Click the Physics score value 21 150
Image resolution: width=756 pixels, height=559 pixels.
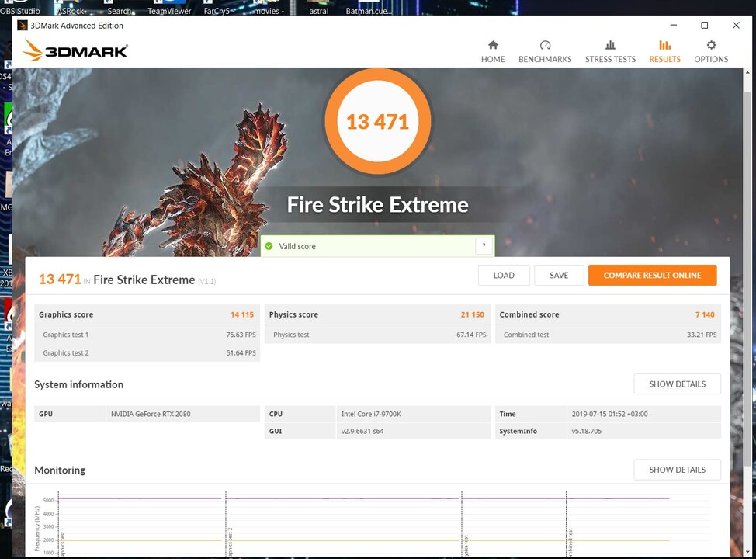tap(472, 314)
